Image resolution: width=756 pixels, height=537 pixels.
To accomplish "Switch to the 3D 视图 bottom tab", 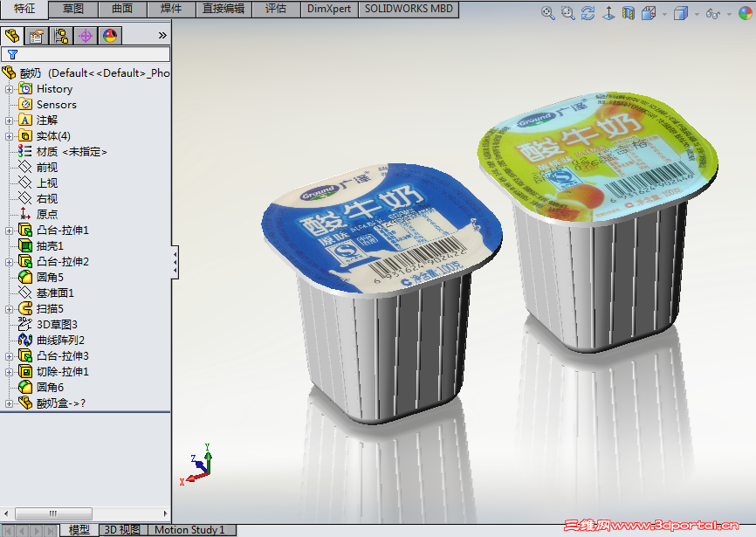I will tap(122, 530).
